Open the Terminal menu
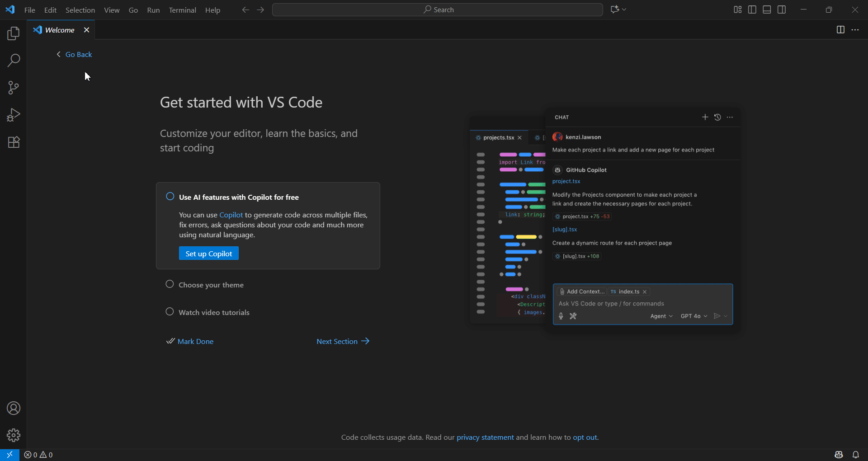The height and width of the screenshot is (461, 868). point(182,10)
